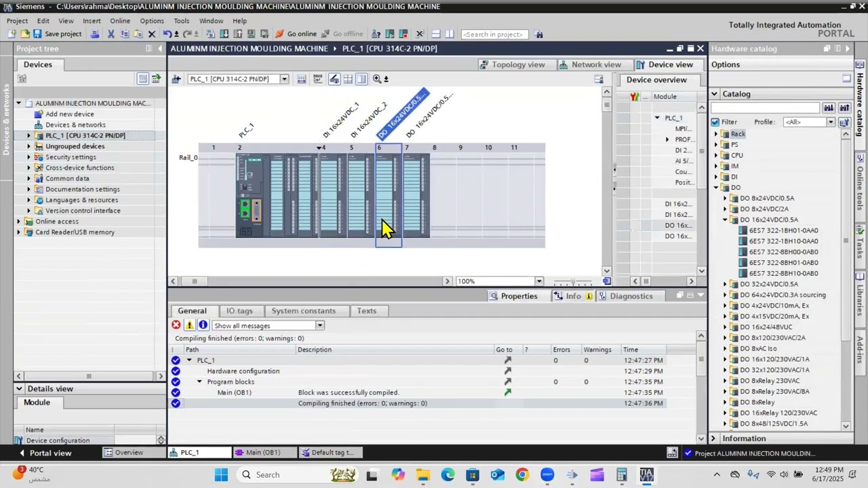Open the Project menu
The image size is (868, 488).
[17, 21]
